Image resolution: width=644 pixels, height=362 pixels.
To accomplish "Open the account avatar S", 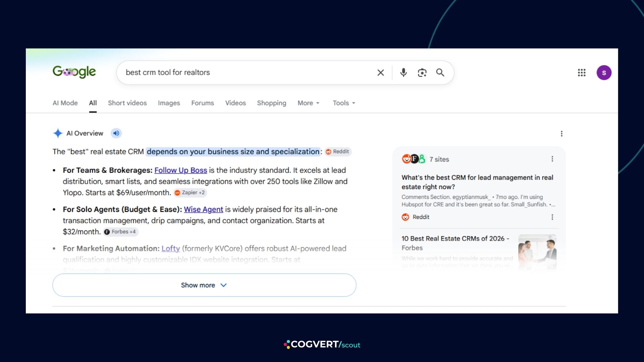I will point(604,73).
